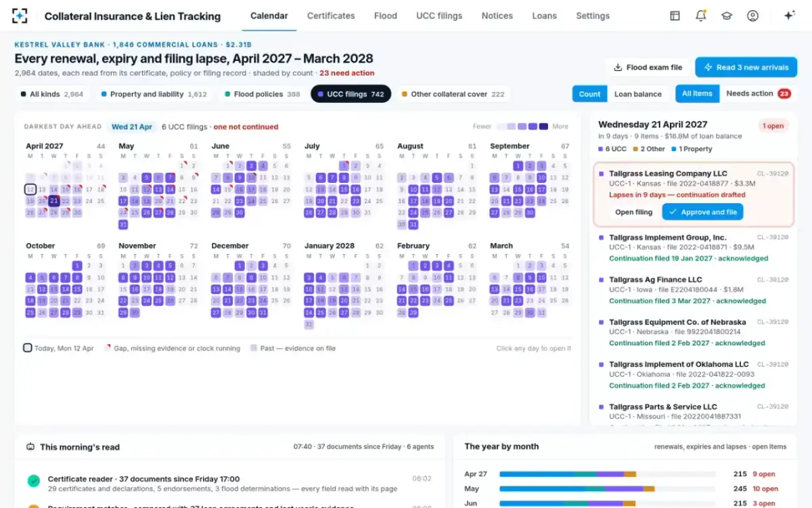
Task: Select 30 June in the calendar
Action: point(239,213)
